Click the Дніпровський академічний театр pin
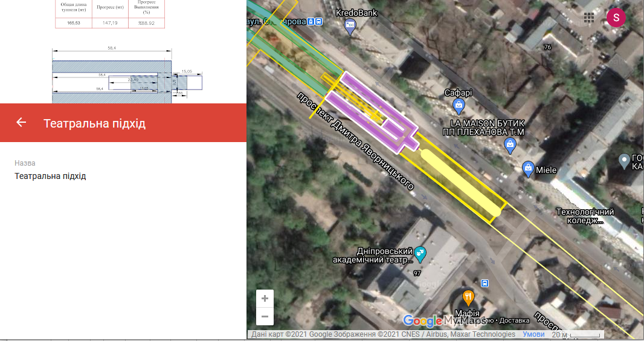644x341 pixels. 420,255
